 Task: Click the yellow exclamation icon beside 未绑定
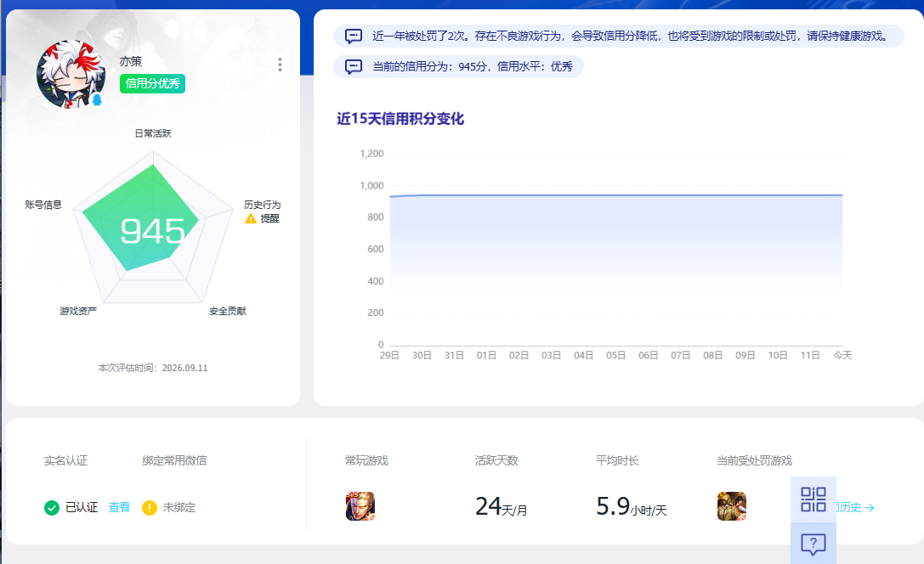150,507
